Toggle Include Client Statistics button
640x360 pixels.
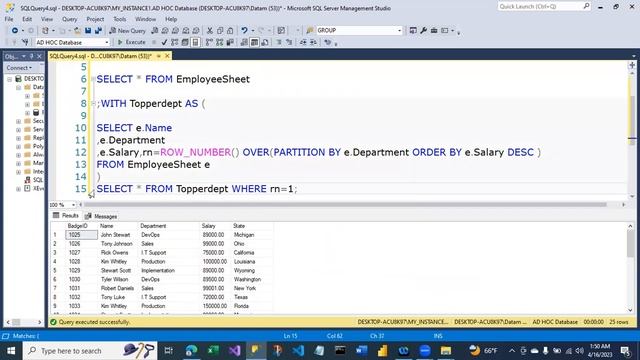(x=230, y=42)
